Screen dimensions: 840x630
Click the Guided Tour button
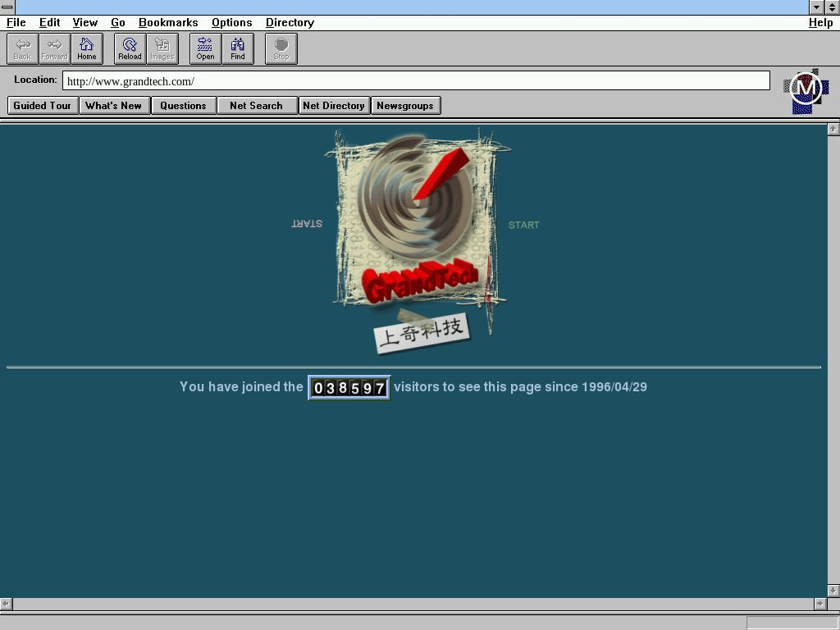(43, 106)
